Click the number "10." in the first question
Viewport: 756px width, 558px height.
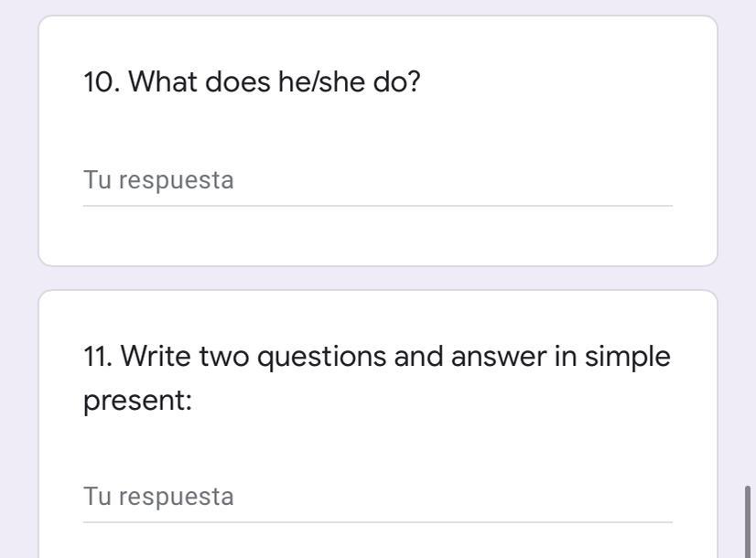coord(102,82)
